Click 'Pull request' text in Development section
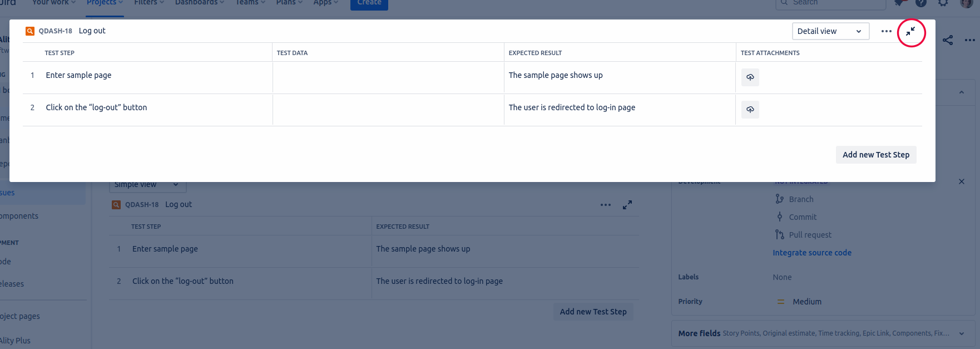980x349 pixels. point(810,235)
